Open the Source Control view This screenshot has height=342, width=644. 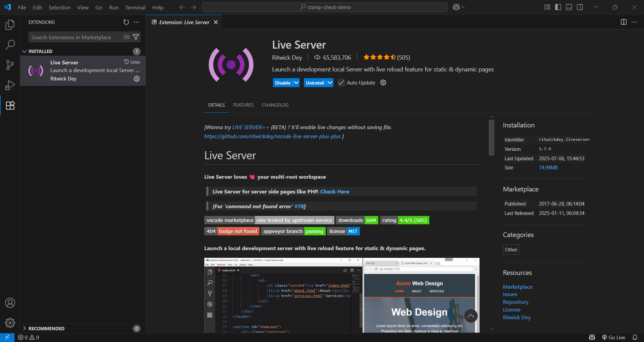10,65
